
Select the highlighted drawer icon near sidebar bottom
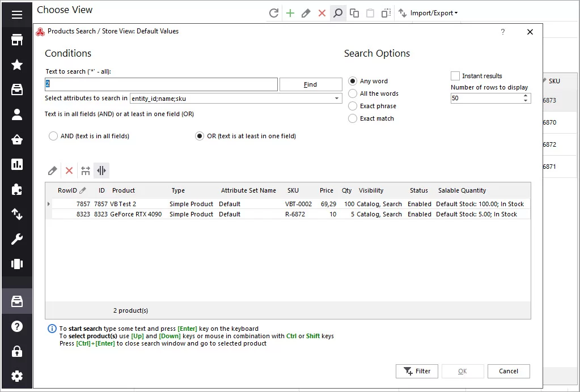pyautogui.click(x=16, y=301)
